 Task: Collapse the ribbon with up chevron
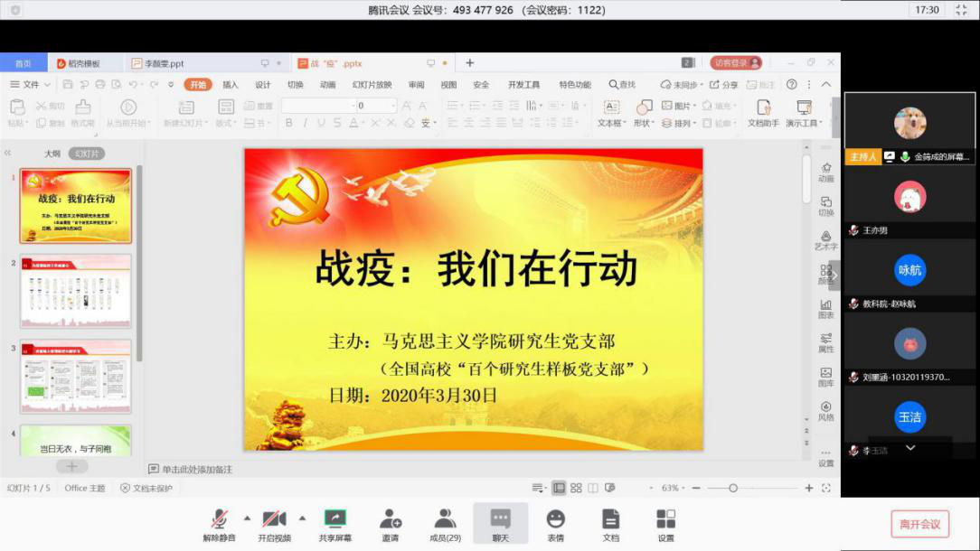point(825,84)
